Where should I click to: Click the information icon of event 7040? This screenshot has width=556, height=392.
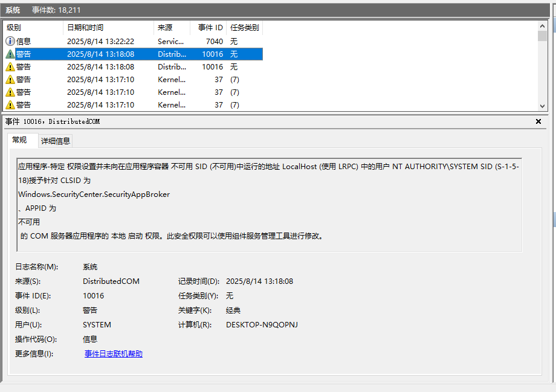coord(10,41)
